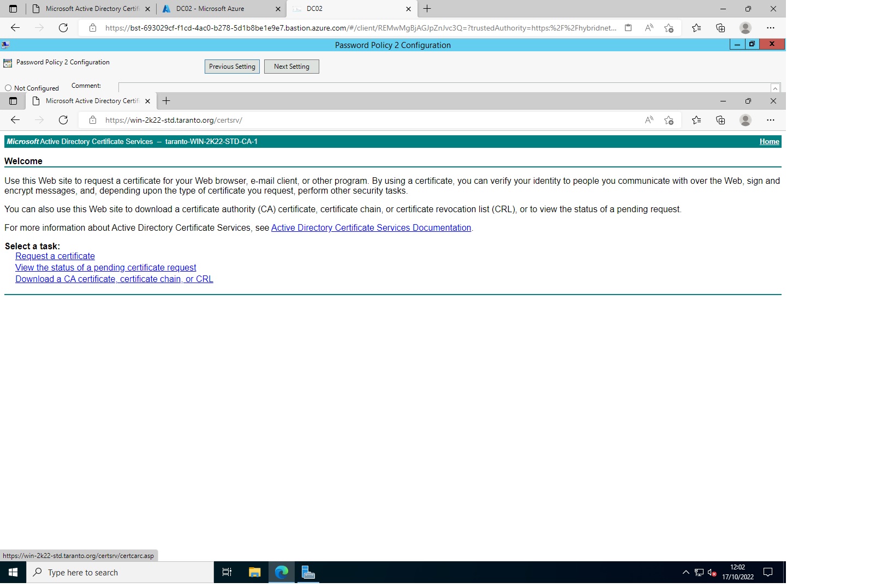The height and width of the screenshot is (588, 894).
Task: Open new tab in outer browser
Action: coord(427,9)
